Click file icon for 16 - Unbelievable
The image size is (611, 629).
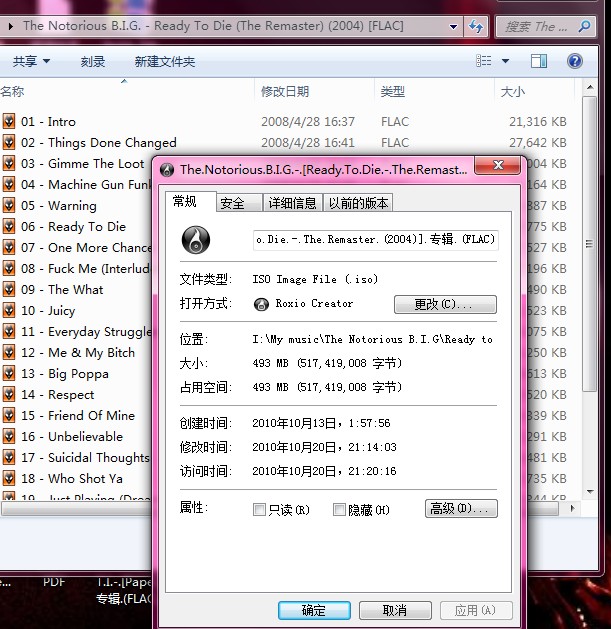pos(9,436)
